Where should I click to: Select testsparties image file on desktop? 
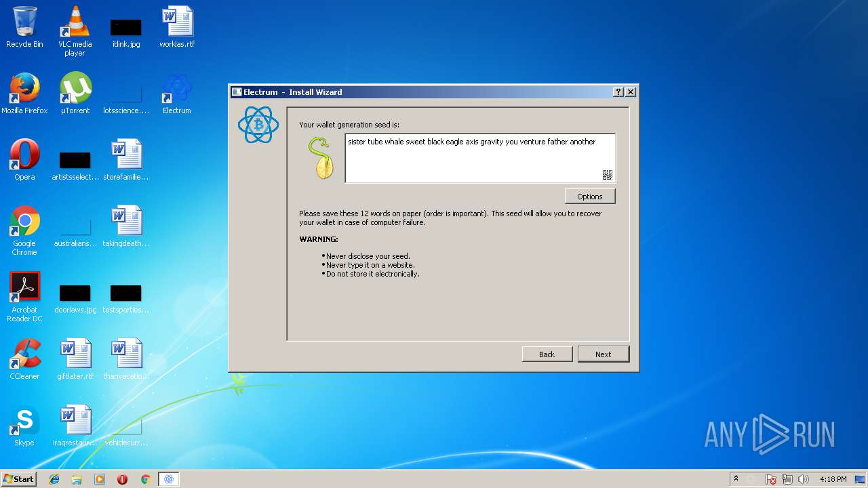click(126, 300)
